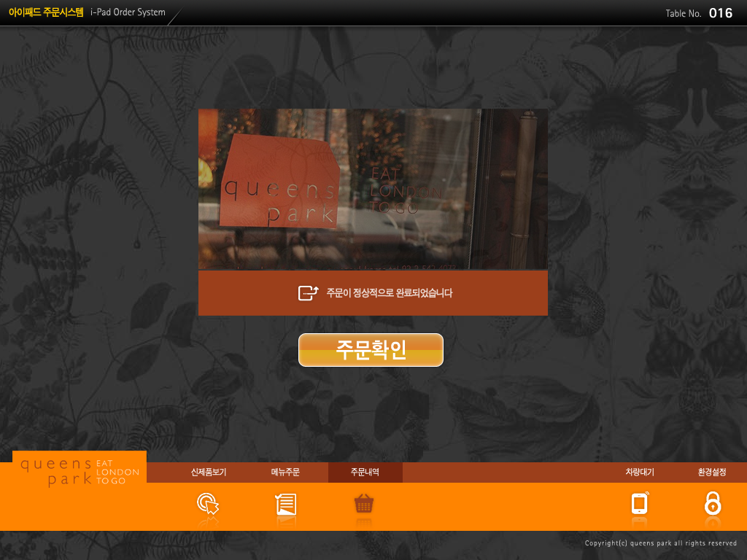Go to the 차량대기 tab
Image resolution: width=747 pixels, height=560 pixels.
coord(640,472)
